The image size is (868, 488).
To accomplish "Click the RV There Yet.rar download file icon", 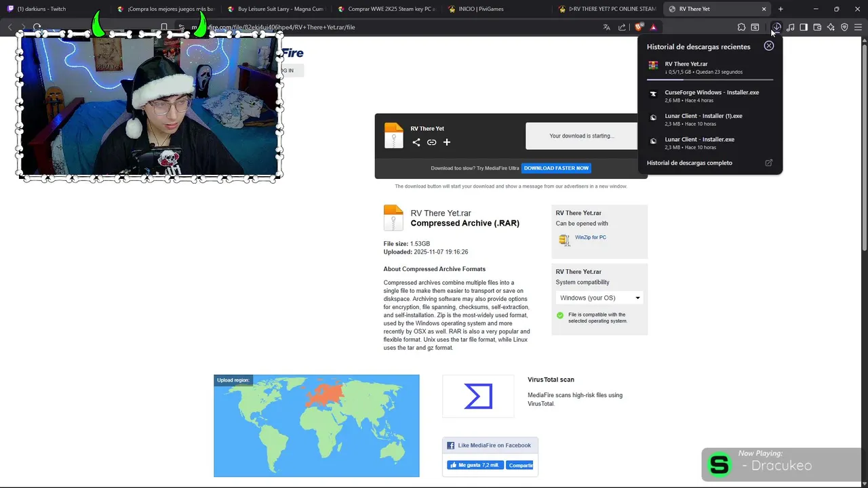I will (653, 66).
